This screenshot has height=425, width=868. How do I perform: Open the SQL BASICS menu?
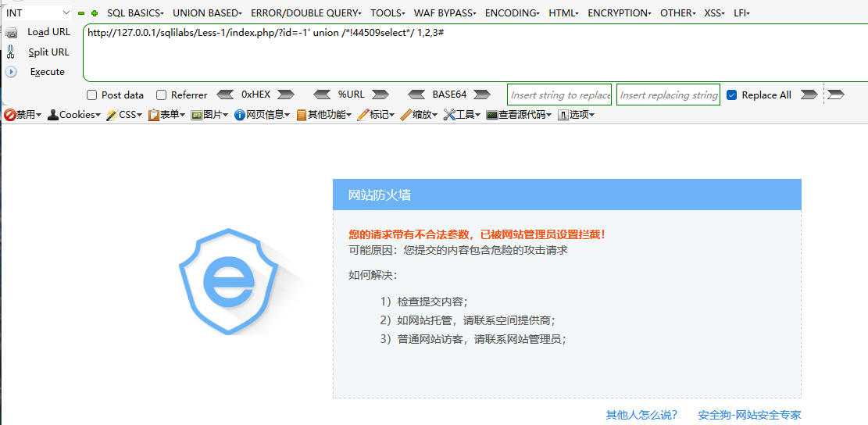pos(136,13)
